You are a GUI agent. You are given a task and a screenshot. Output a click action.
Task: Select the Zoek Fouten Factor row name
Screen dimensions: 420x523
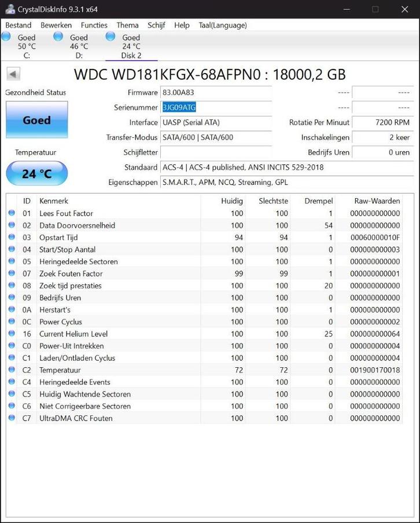pyautogui.click(x=71, y=273)
